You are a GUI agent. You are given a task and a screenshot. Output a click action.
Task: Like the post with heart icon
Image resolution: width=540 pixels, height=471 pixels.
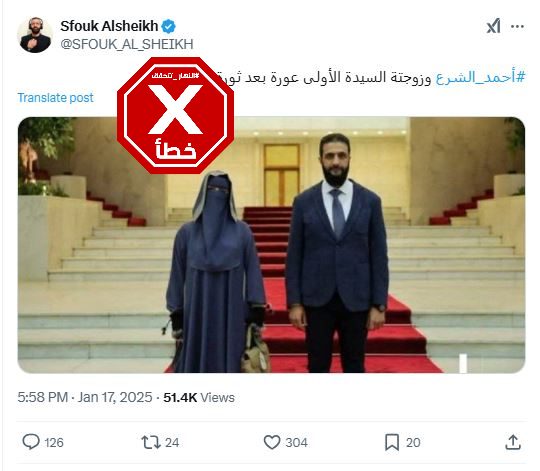click(272, 442)
